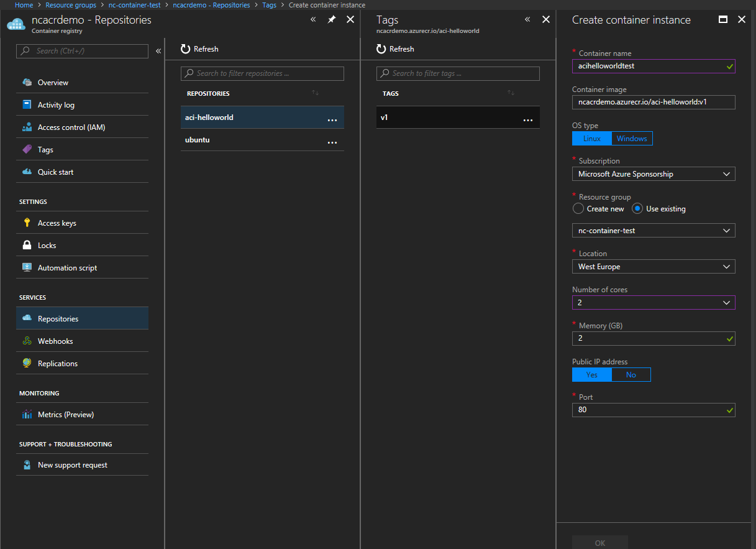Screen dimensions: 756x549
Task: Click the New support request icon
Action: [x=27, y=465]
